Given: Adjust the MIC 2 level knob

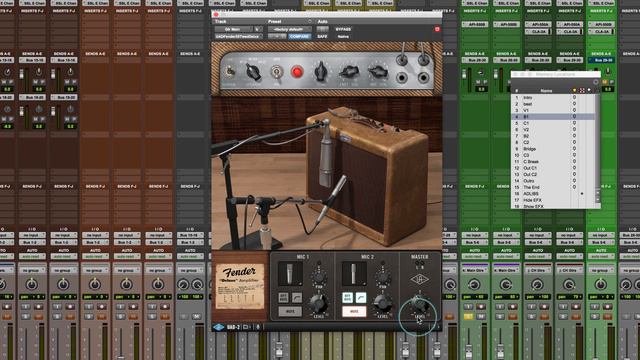Looking at the screenshot, I should (x=382, y=304).
